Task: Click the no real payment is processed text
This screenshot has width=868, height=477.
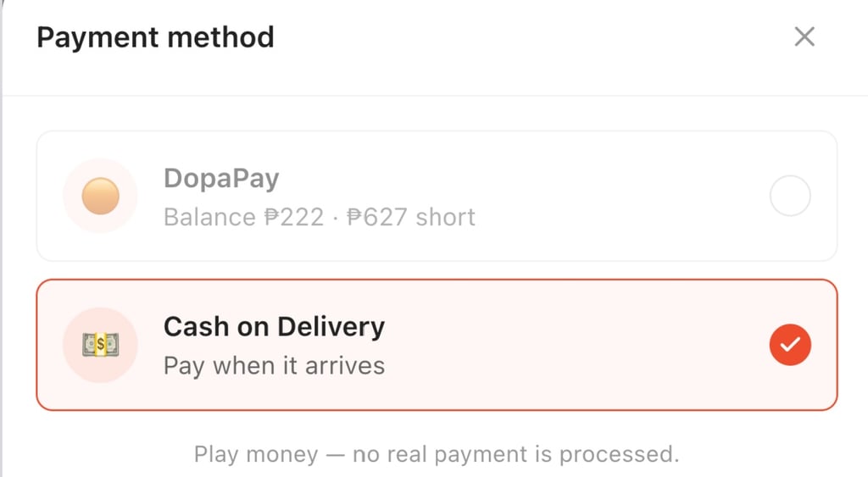Action: [515, 454]
